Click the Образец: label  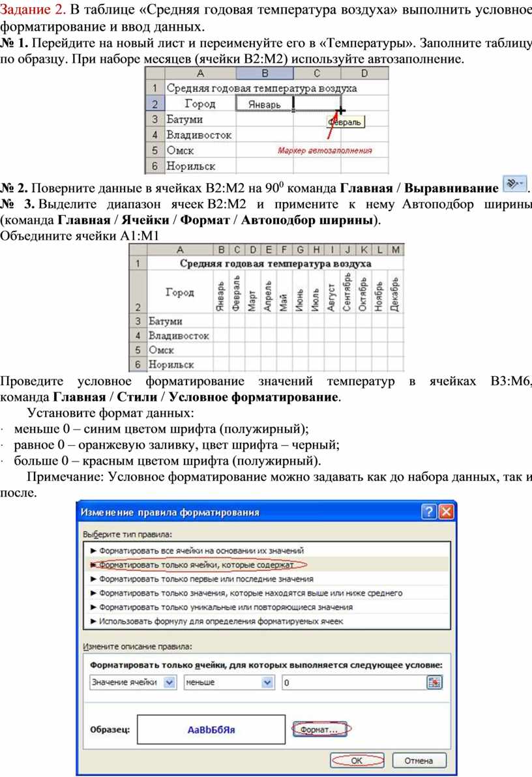pyautogui.click(x=110, y=729)
